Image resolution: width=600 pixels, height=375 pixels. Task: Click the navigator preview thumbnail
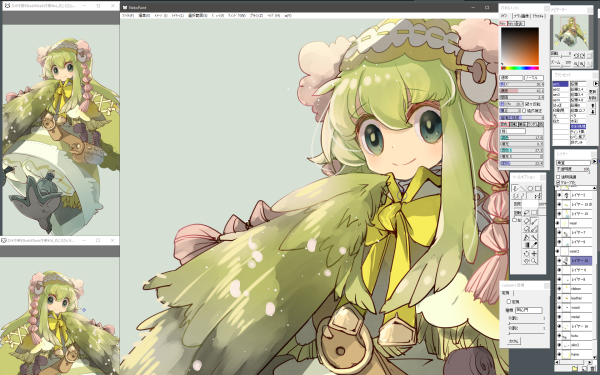572,33
